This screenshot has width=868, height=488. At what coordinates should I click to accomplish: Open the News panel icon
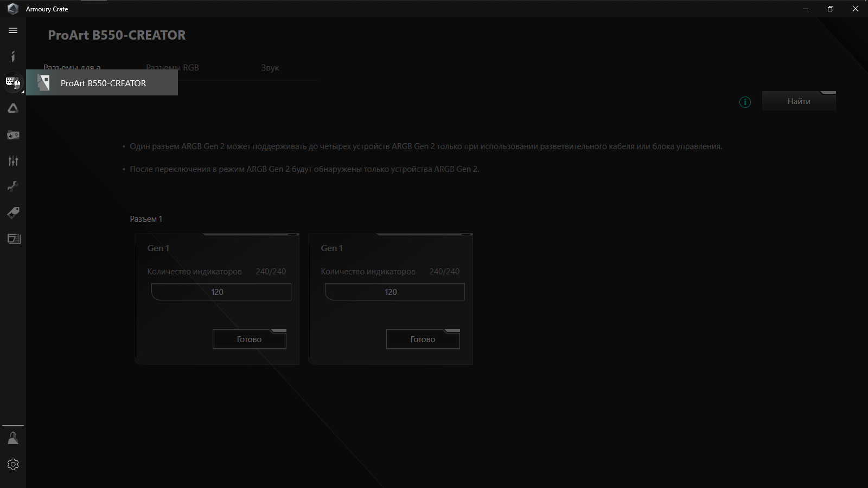click(13, 239)
